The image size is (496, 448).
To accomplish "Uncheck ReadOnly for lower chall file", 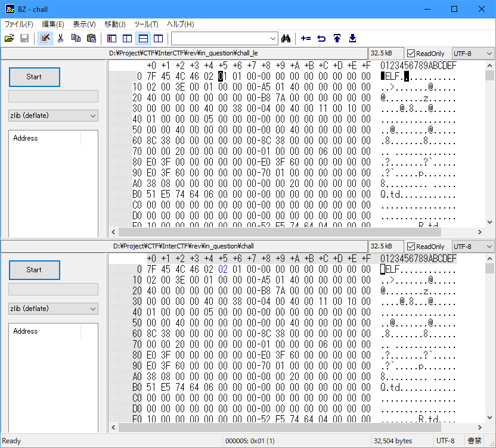I will [411, 246].
